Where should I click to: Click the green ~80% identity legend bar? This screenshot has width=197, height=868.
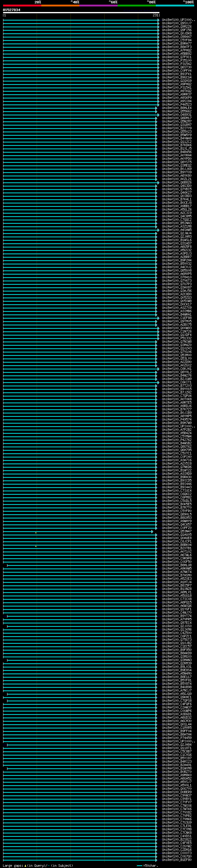(137, 6)
